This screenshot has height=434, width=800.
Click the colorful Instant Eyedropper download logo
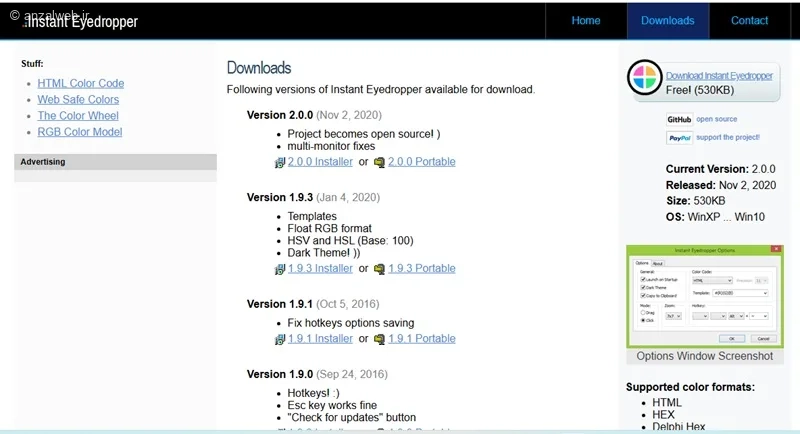(646, 81)
